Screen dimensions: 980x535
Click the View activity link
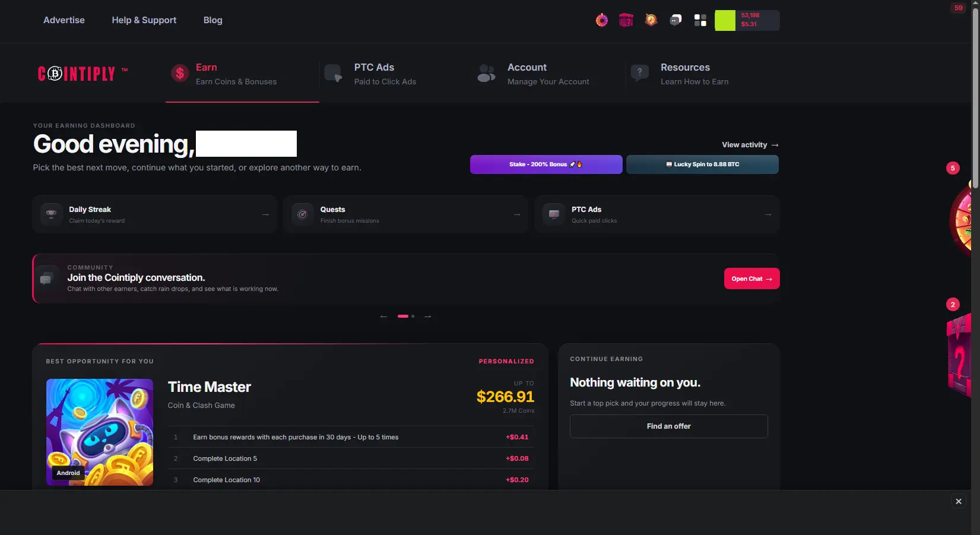click(750, 145)
